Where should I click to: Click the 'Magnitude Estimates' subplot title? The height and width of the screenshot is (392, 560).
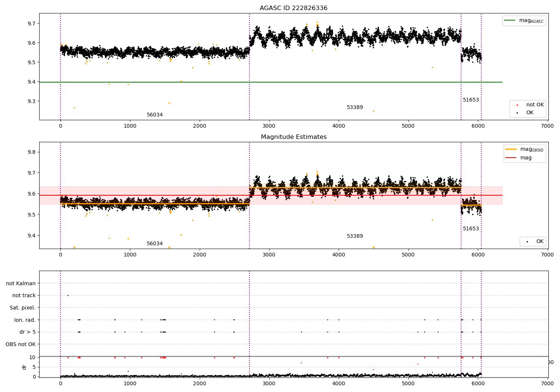(x=293, y=137)
